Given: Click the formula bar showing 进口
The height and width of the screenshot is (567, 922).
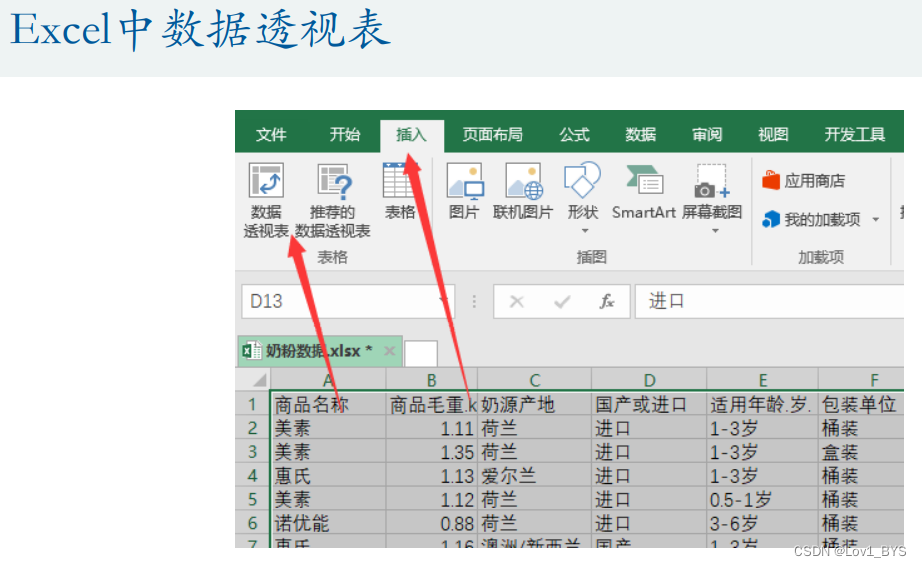Looking at the screenshot, I should tap(769, 301).
